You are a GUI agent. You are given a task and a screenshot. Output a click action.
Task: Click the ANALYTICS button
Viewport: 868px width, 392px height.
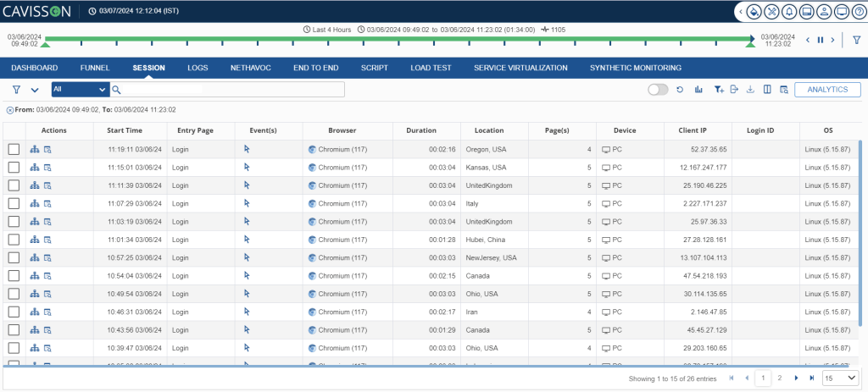click(827, 90)
